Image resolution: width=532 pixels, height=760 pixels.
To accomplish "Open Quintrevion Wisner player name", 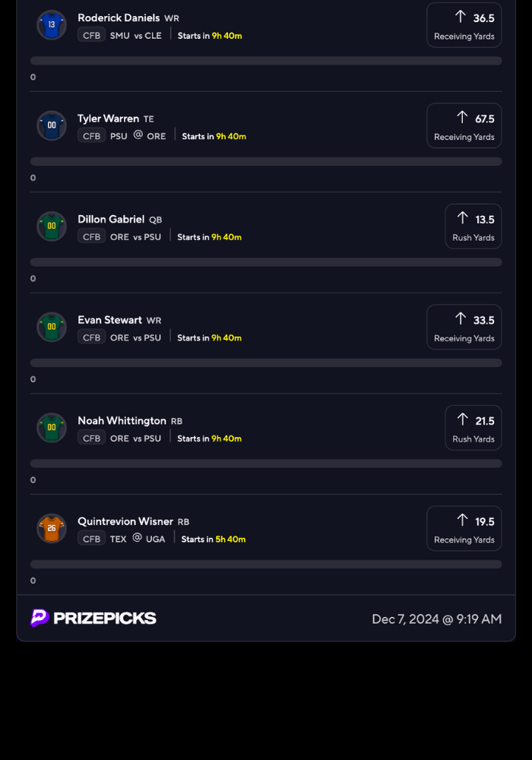I will click(125, 521).
